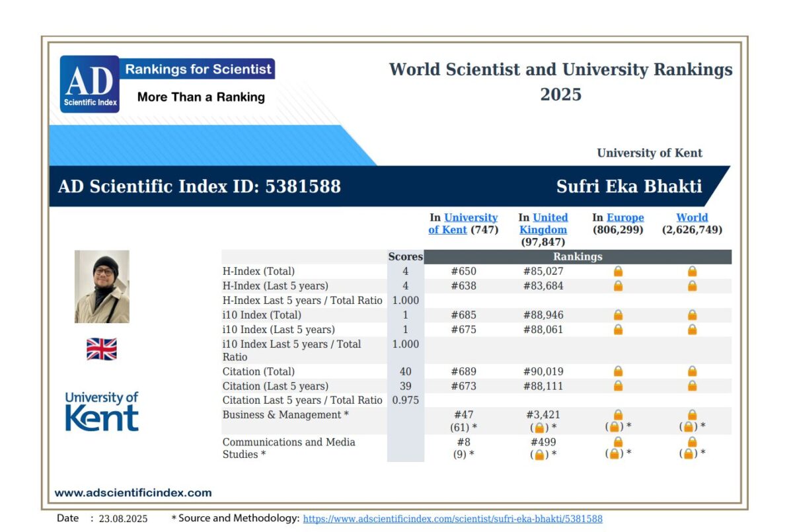This screenshot has width=793, height=532.
Task: Click the AD Scientific Index logo
Action: click(90, 84)
